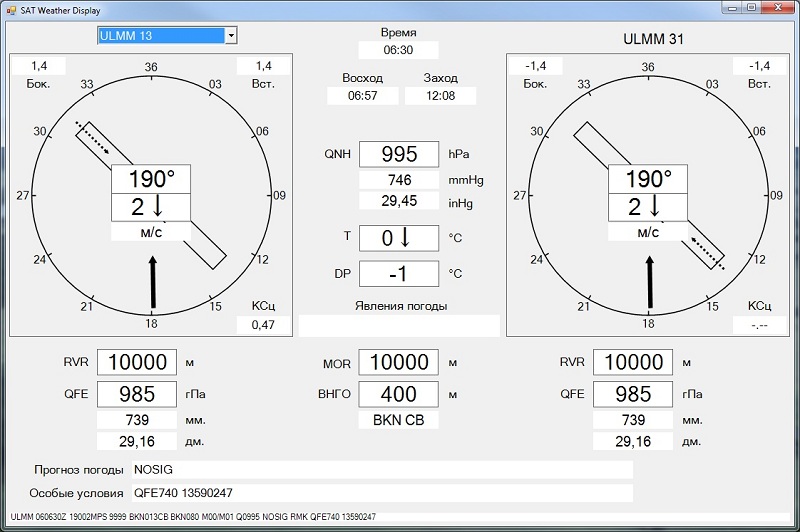Click the empty Явления погоды field
The image size is (800, 532).
[x=398, y=325]
